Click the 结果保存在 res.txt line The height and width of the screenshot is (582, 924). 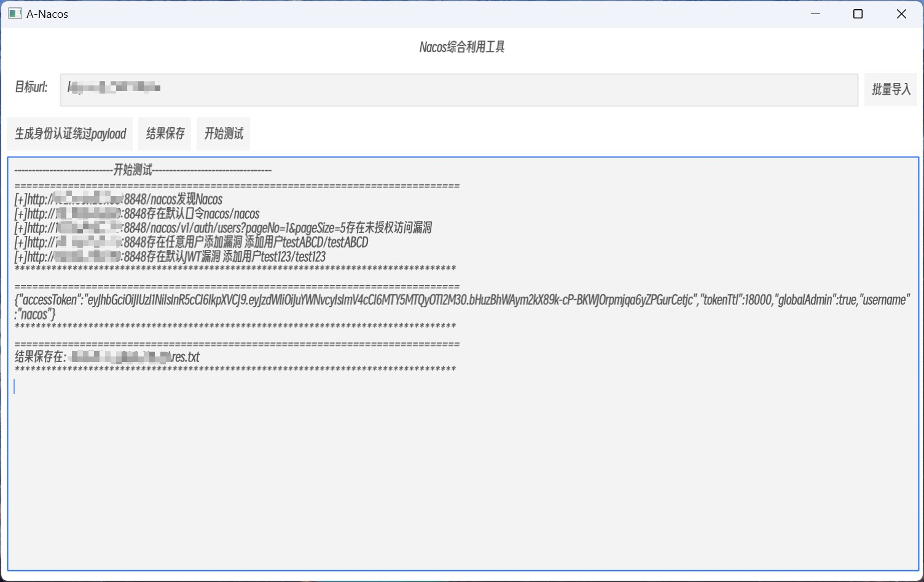107,357
